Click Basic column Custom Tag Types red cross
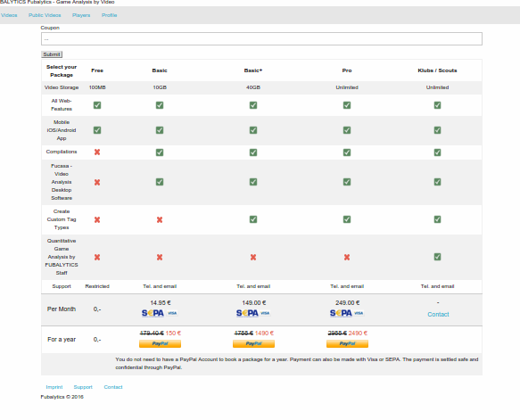The image size is (520, 420). coord(160,219)
